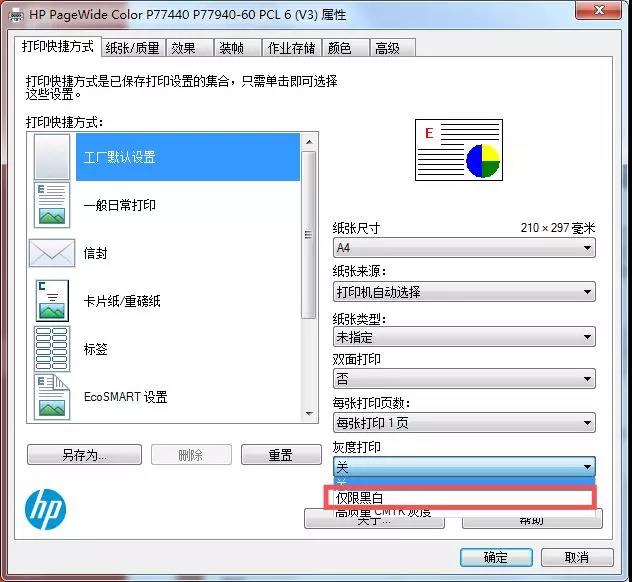Switch to 高级 tab

click(x=392, y=48)
